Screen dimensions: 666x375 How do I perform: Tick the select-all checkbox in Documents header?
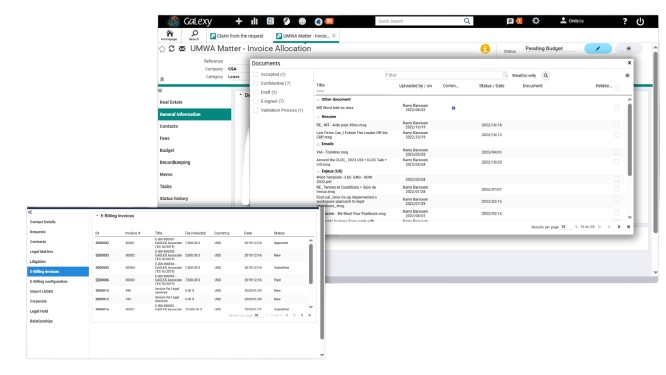tap(616, 88)
